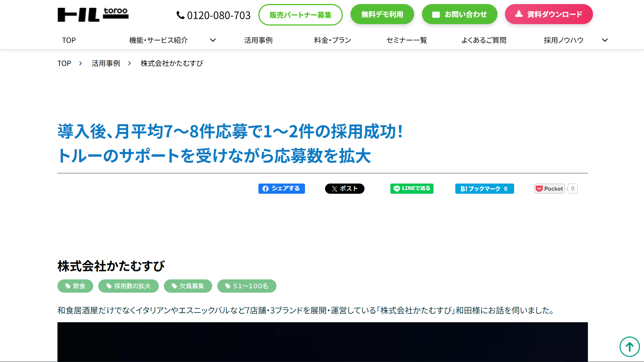Select the 飲食 tag under 株式会社かたむすび
The height and width of the screenshot is (362, 644).
point(75,286)
